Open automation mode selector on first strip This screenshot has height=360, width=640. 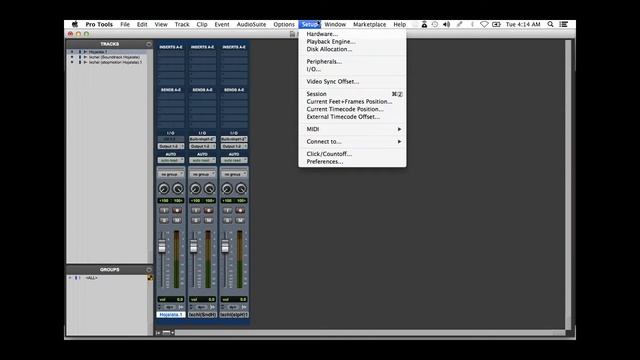click(171, 160)
